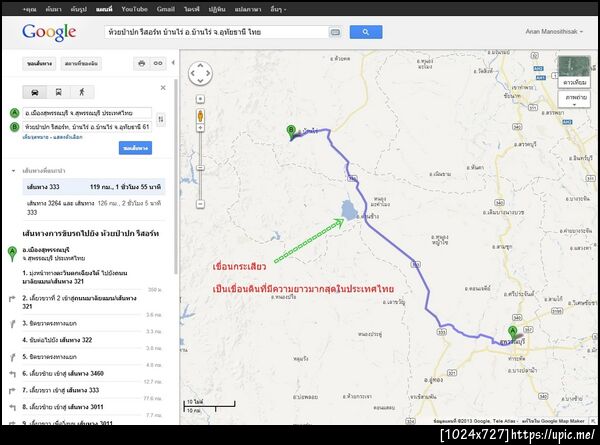Open แปลภาษา translate in the top bar

248,9
